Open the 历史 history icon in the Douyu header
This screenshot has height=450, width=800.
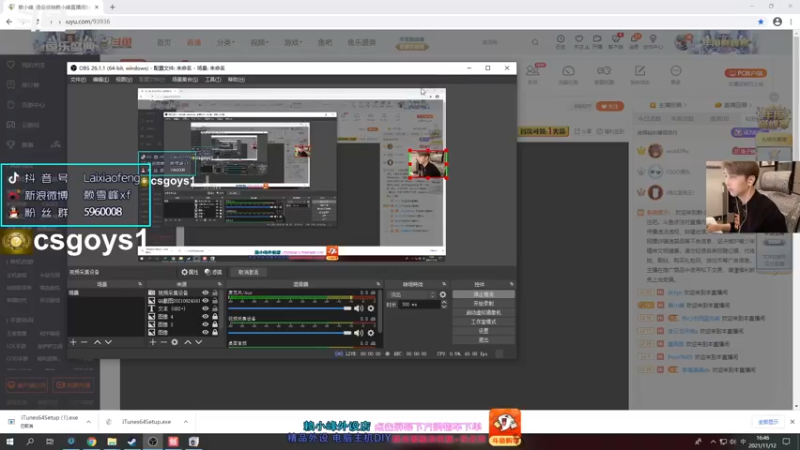560,41
